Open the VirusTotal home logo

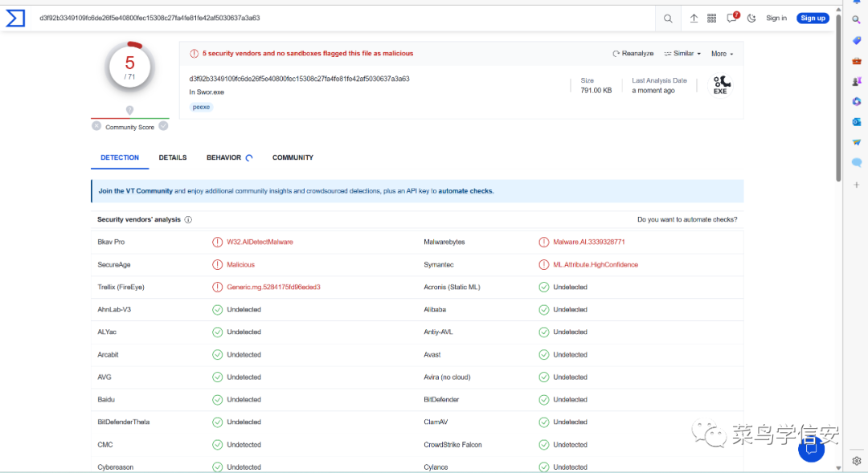tap(15, 18)
